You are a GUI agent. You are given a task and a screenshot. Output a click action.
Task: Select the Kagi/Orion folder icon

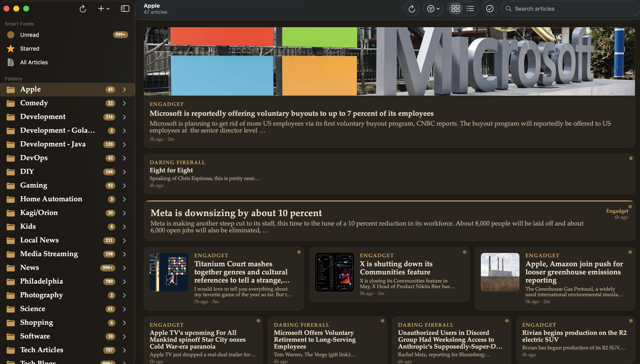point(11,213)
